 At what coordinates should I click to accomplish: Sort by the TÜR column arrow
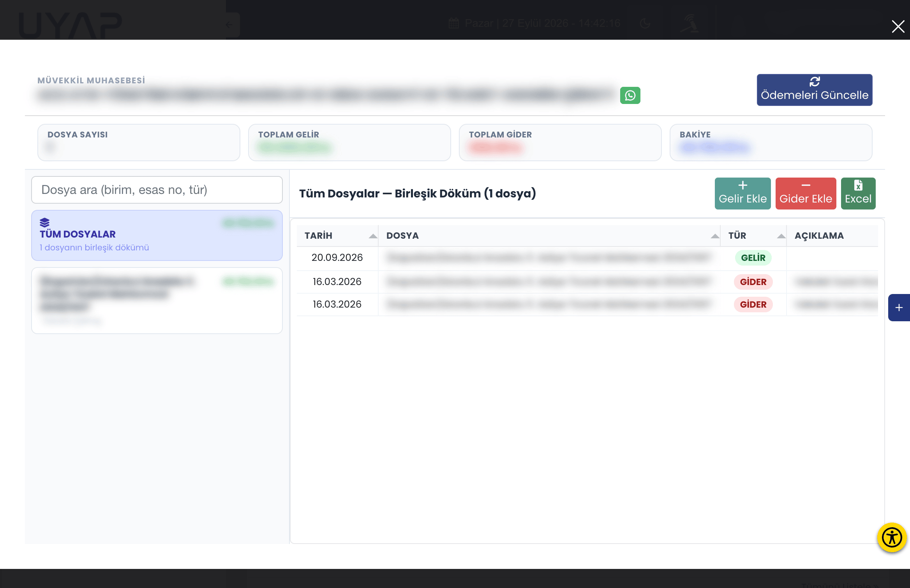click(781, 236)
